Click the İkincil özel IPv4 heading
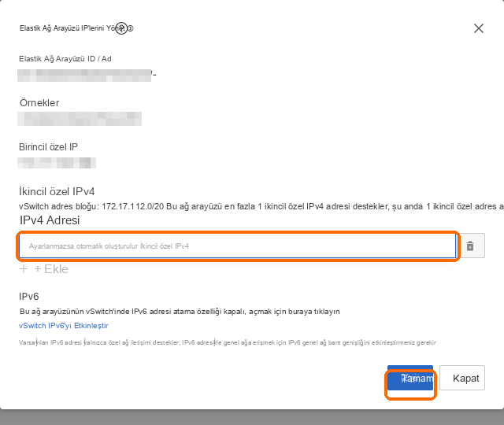 [x=57, y=191]
